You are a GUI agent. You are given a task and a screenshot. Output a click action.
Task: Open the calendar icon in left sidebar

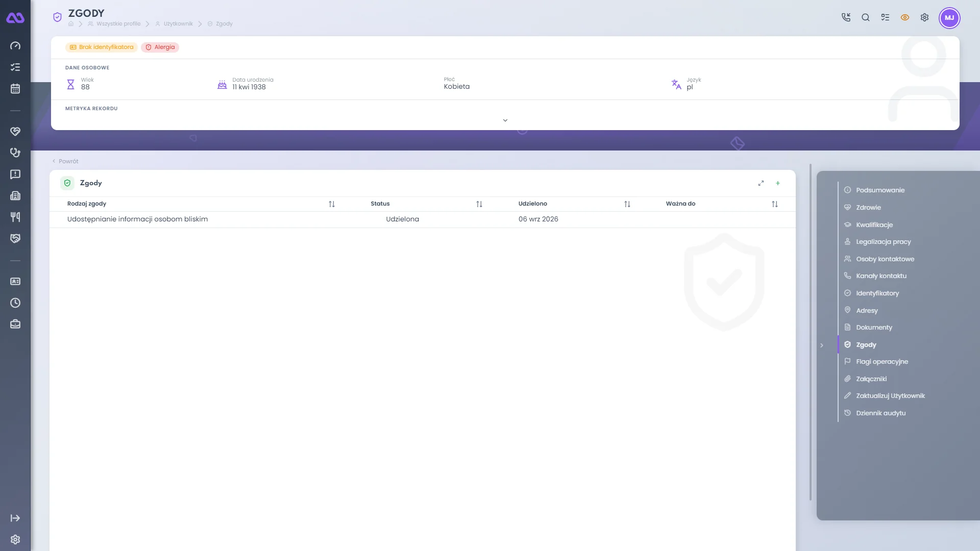(15, 89)
